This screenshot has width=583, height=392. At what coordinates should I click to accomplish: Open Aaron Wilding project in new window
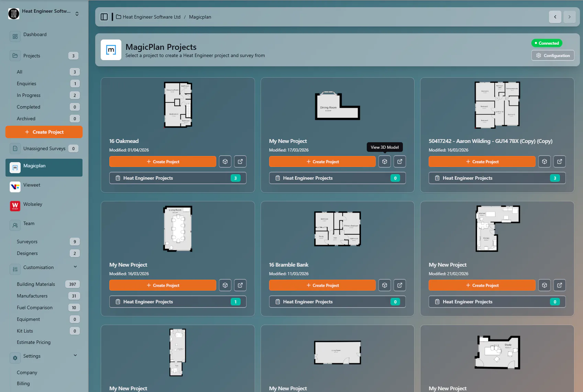(x=560, y=161)
